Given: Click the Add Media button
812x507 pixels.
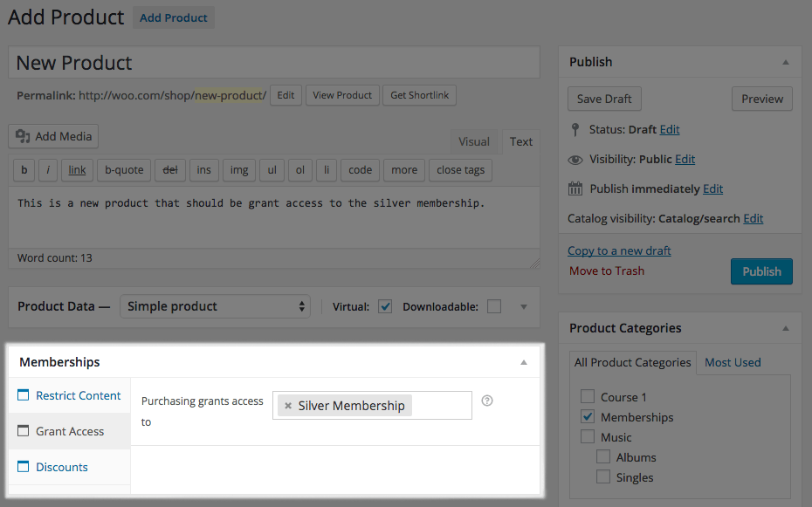Looking at the screenshot, I should pyautogui.click(x=54, y=136).
